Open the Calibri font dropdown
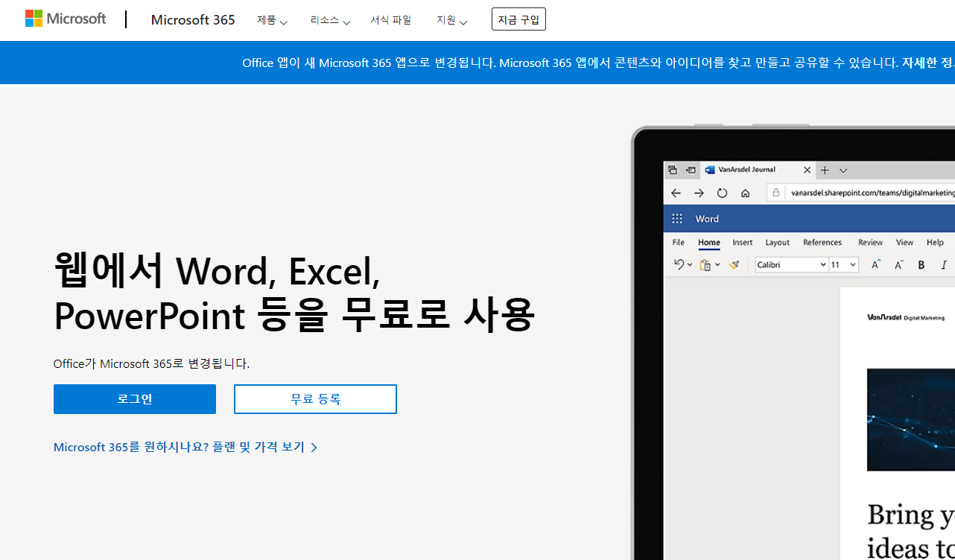The image size is (955, 560). click(791, 264)
